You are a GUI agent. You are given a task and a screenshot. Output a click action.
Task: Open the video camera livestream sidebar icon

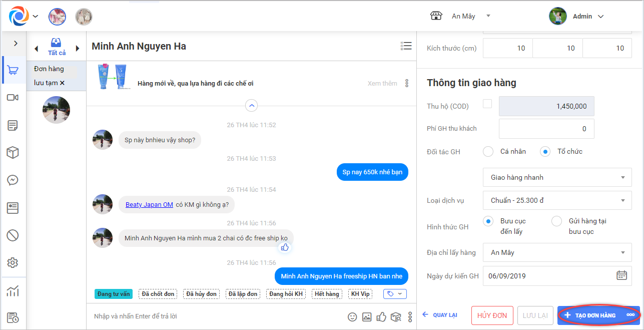tap(13, 98)
